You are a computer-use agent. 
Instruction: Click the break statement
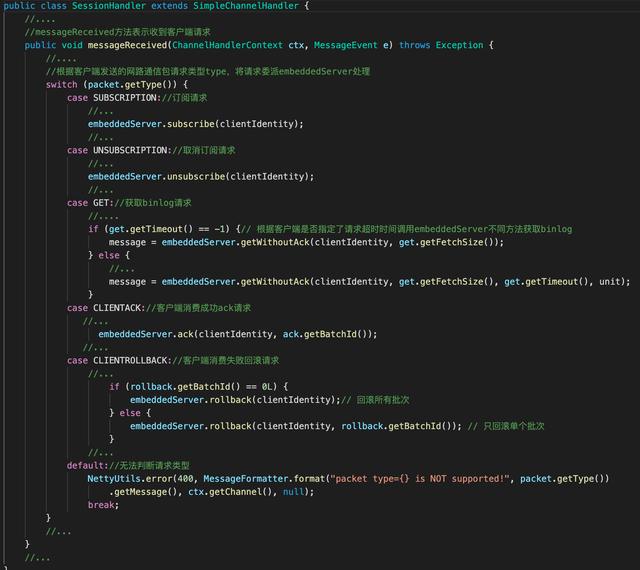point(103,505)
